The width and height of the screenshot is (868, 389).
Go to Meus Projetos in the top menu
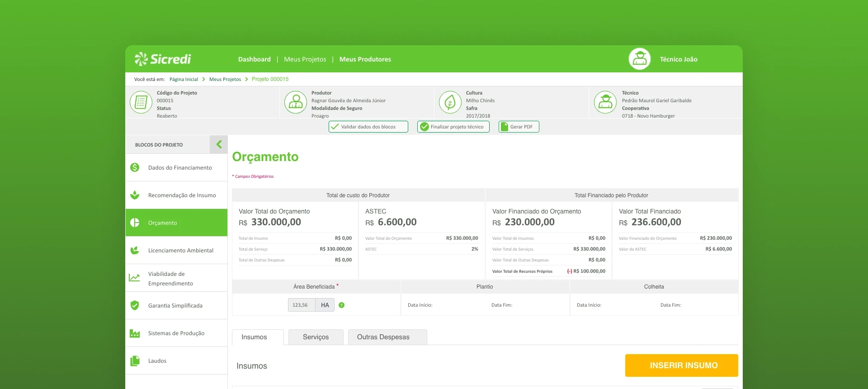coord(305,59)
